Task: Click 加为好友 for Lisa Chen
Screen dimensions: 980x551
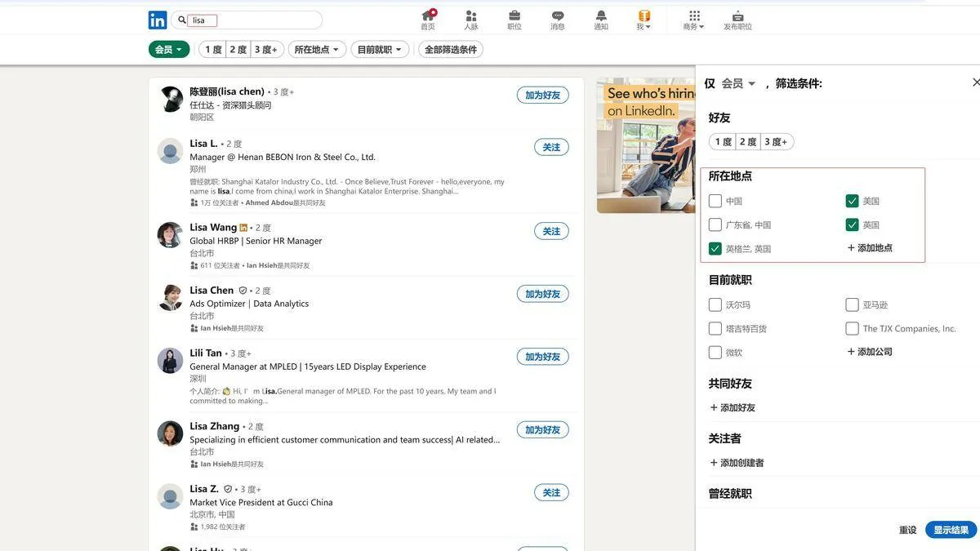Action: pyautogui.click(x=543, y=294)
